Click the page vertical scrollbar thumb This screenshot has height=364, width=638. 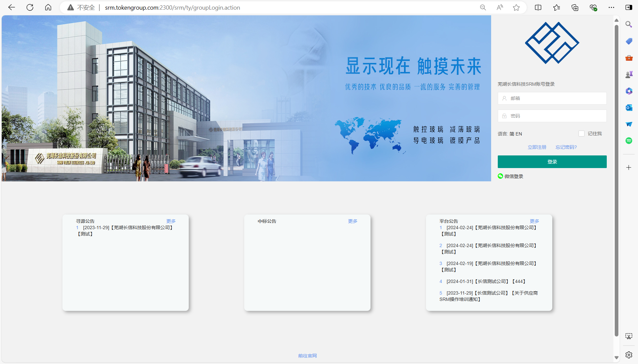(x=616, y=181)
